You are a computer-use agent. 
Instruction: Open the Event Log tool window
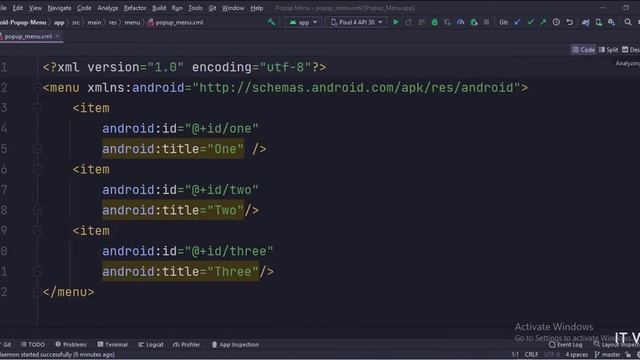point(566,345)
